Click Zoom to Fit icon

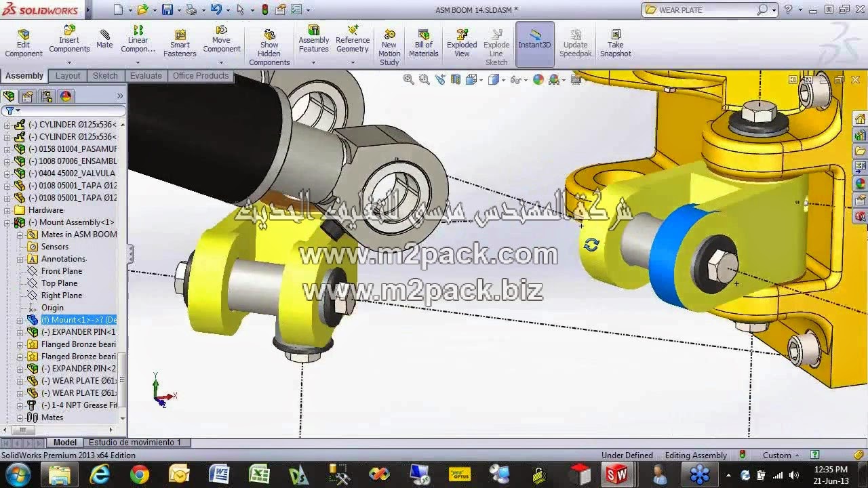click(409, 79)
